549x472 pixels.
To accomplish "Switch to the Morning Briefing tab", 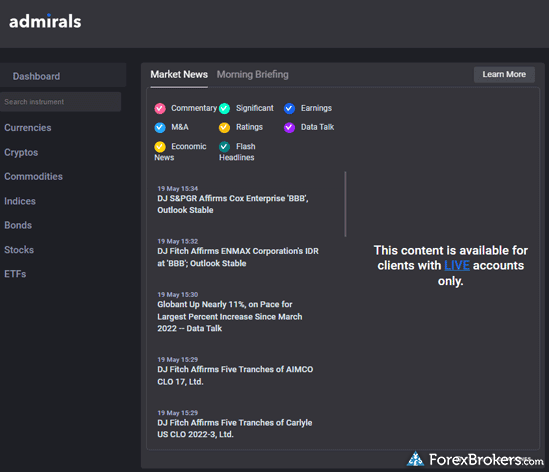I will pos(252,75).
